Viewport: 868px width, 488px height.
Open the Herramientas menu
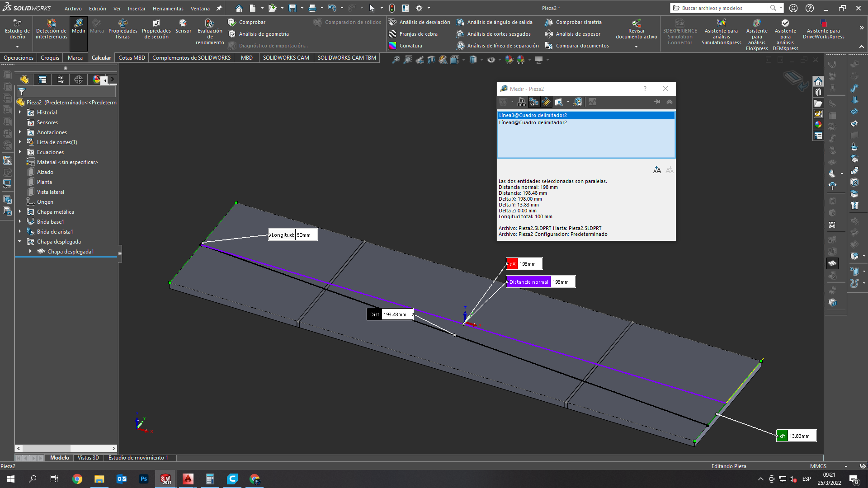pos(168,8)
